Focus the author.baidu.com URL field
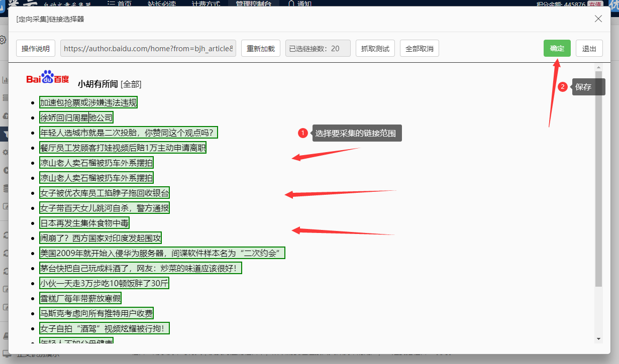Screen dimensions: 619x364 coord(148,49)
